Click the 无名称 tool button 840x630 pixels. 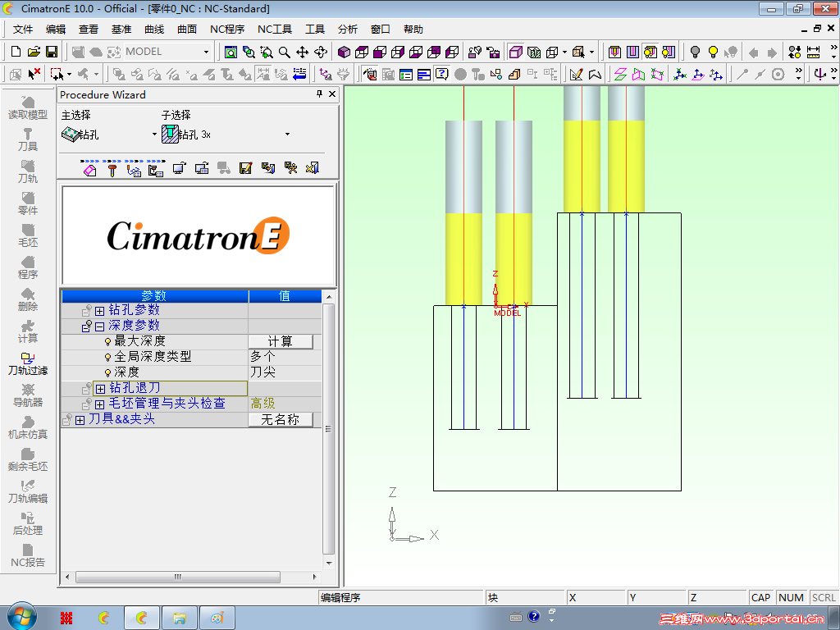[281, 420]
